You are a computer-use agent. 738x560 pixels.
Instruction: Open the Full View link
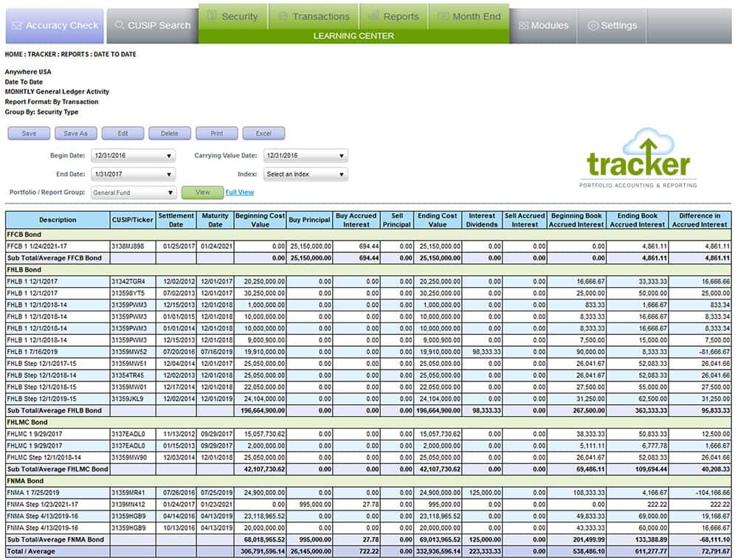point(239,193)
